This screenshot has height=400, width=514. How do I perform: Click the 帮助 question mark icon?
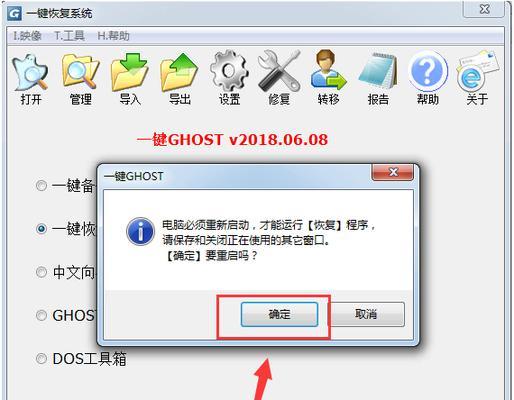(x=428, y=72)
